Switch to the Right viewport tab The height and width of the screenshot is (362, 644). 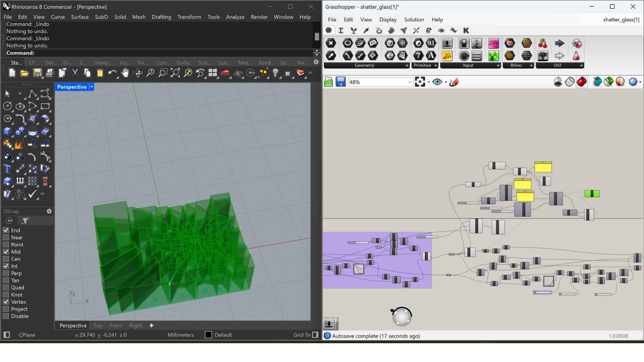click(136, 325)
